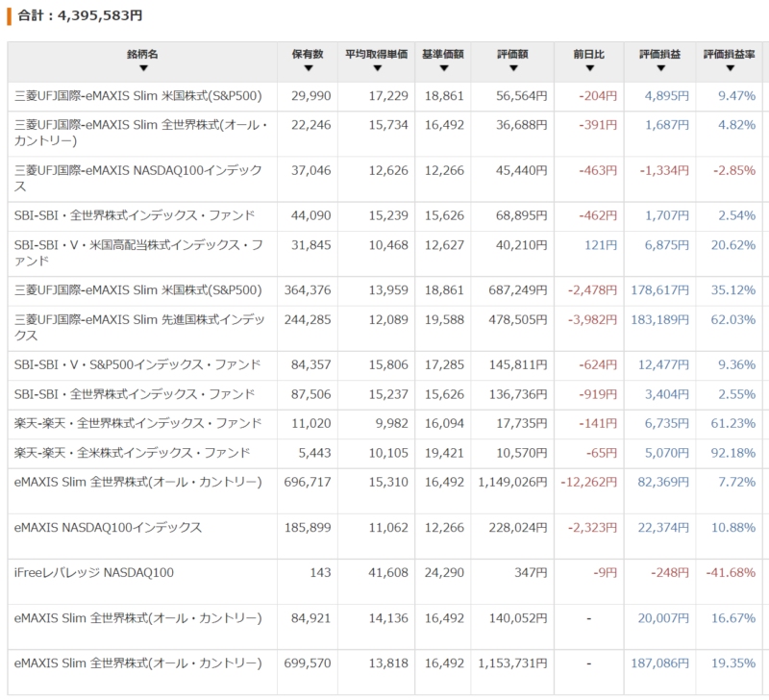Click 基準価額 value 24,290
Screen dimensions: 769x700
point(444,573)
